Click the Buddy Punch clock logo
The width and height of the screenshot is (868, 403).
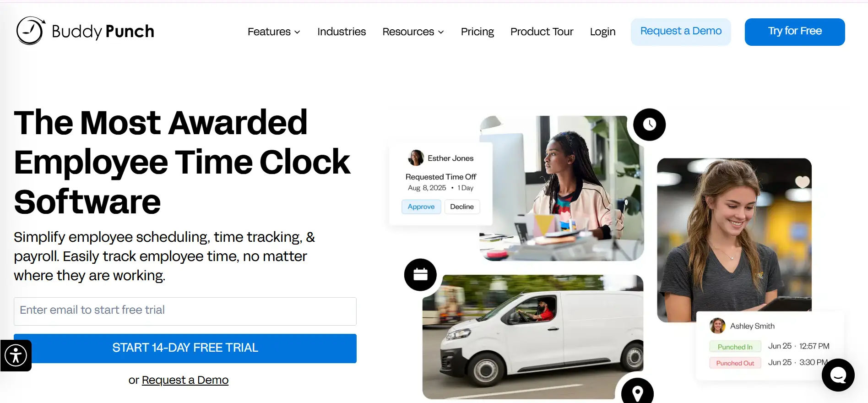tap(31, 31)
